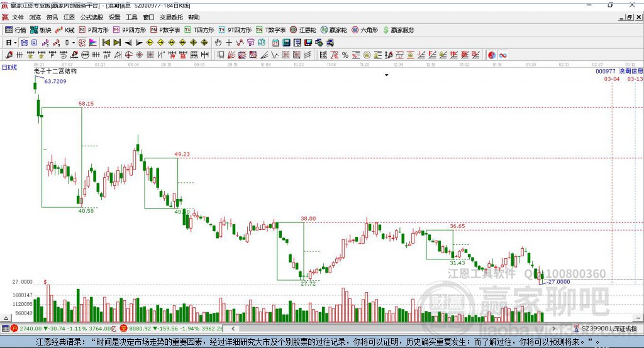
Task: Click the 58.15 price label
Action: click(86, 104)
